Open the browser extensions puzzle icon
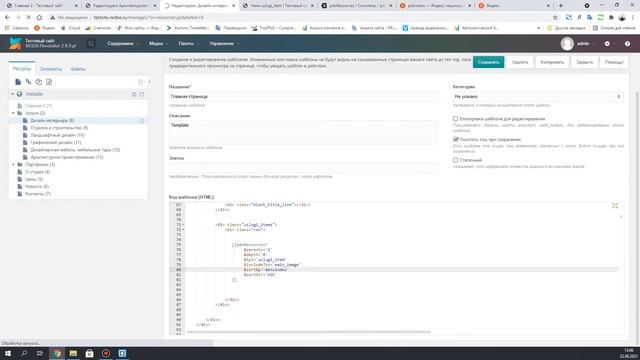Viewport: 640px width, 360px height. point(611,18)
